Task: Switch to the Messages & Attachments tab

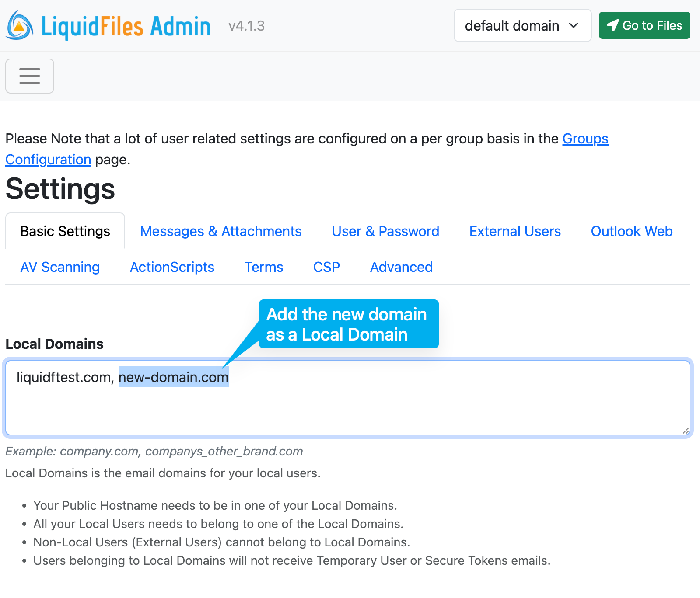Action: [220, 231]
